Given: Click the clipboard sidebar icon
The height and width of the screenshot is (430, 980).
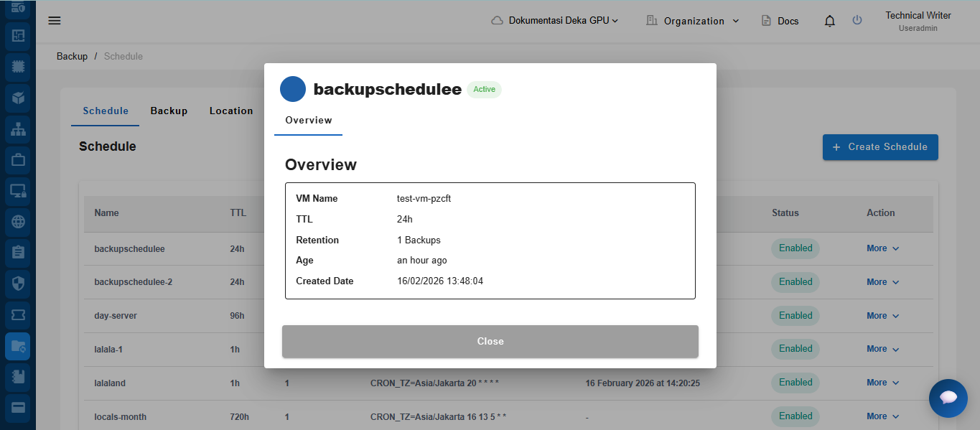Looking at the screenshot, I should (18, 252).
